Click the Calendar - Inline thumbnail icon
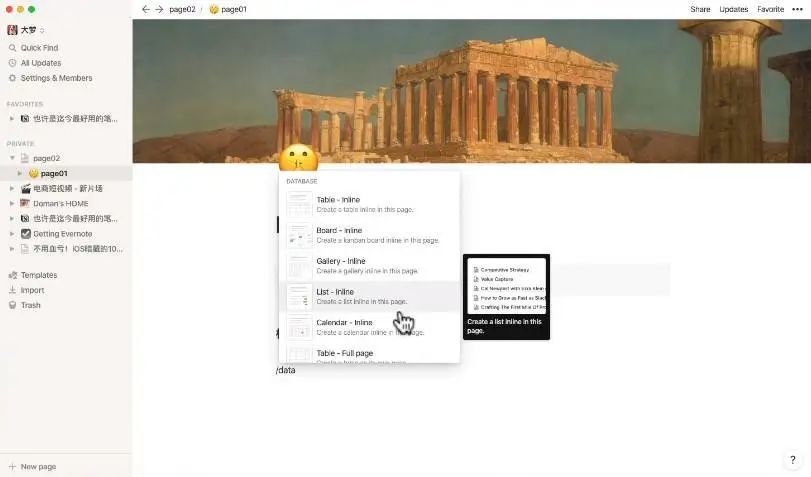This screenshot has width=811, height=477. coord(299,327)
